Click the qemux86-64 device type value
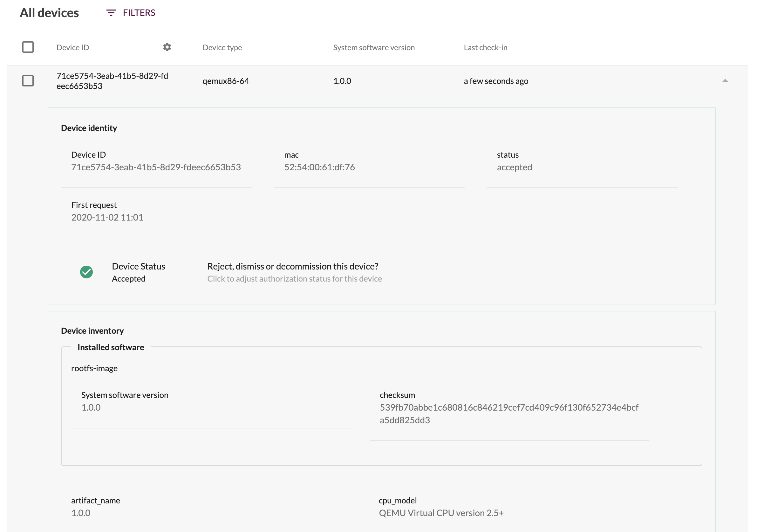757x532 pixels. pos(226,80)
